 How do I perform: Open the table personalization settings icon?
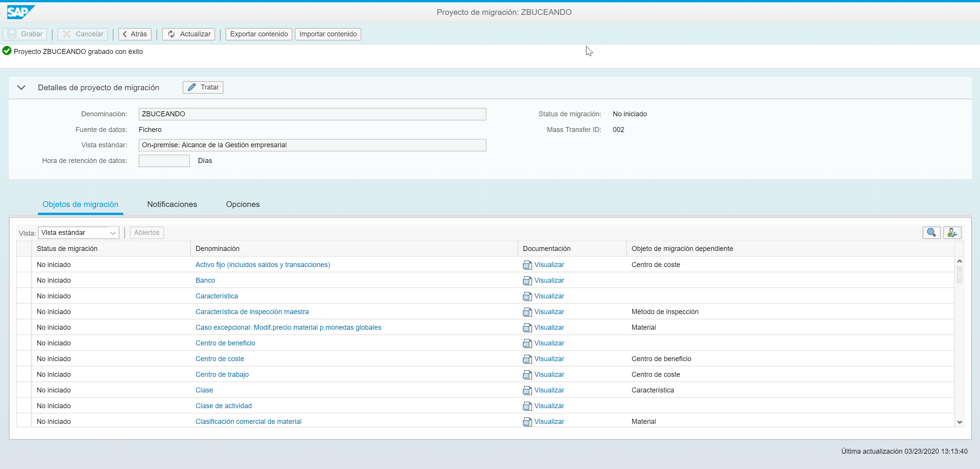coord(952,233)
